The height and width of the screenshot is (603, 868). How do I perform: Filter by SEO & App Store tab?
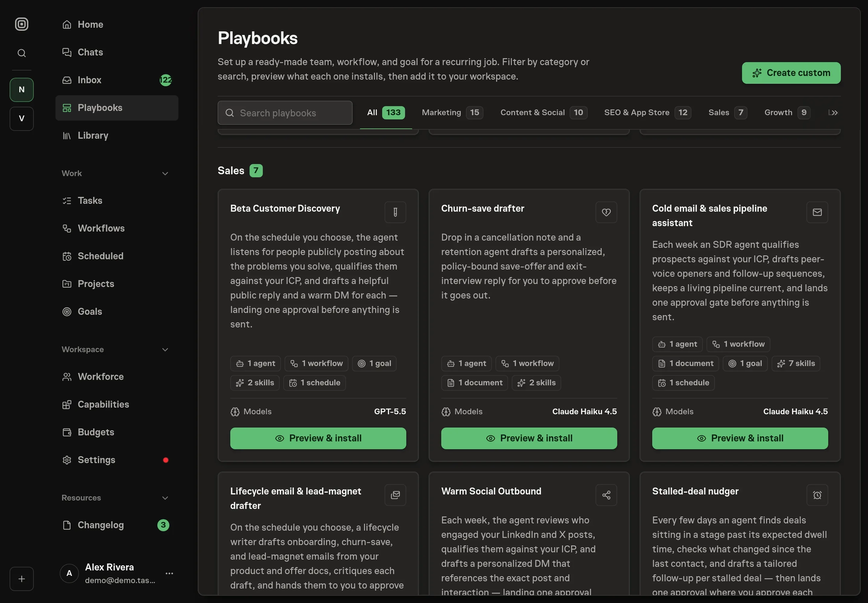pos(647,112)
